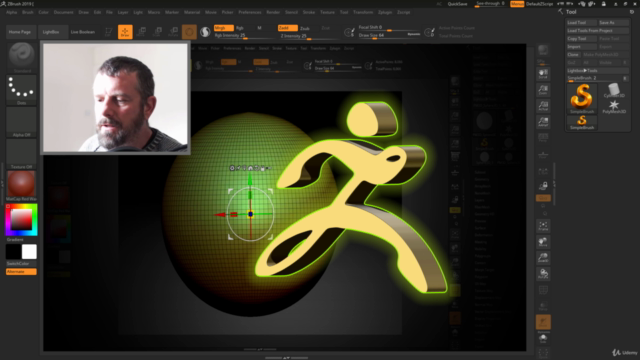This screenshot has width=640, height=360.
Task: Toggle the Zcut button
Action: point(325,28)
